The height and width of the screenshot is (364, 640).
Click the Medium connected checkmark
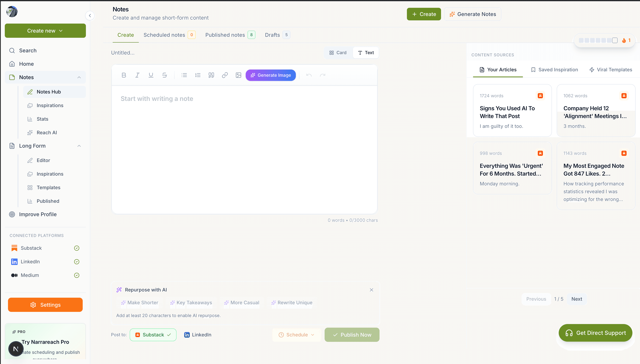pyautogui.click(x=77, y=275)
